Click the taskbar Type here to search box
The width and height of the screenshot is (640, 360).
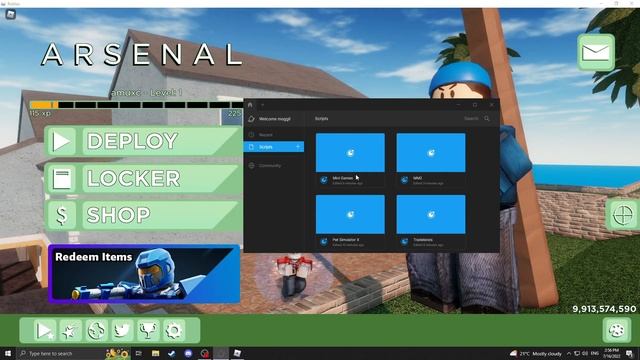[x=73, y=353]
